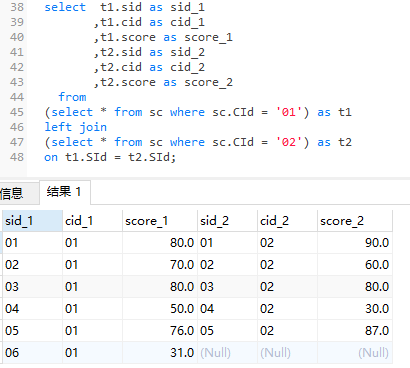Click the '01' string literal in the query

click(x=289, y=112)
